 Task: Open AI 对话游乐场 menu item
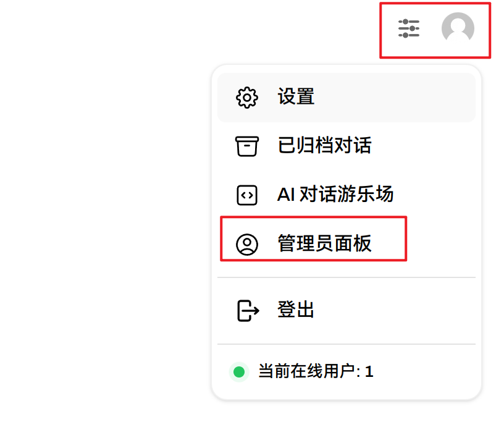(335, 195)
